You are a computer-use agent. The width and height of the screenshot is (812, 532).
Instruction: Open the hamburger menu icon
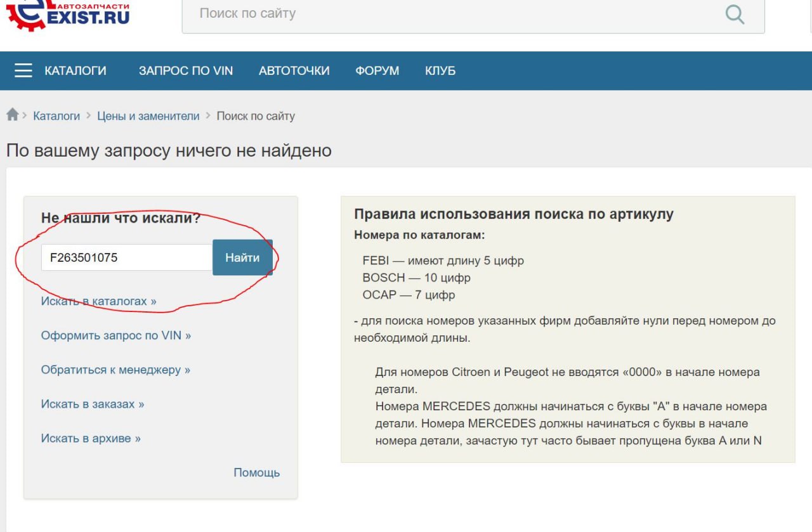pos(23,70)
